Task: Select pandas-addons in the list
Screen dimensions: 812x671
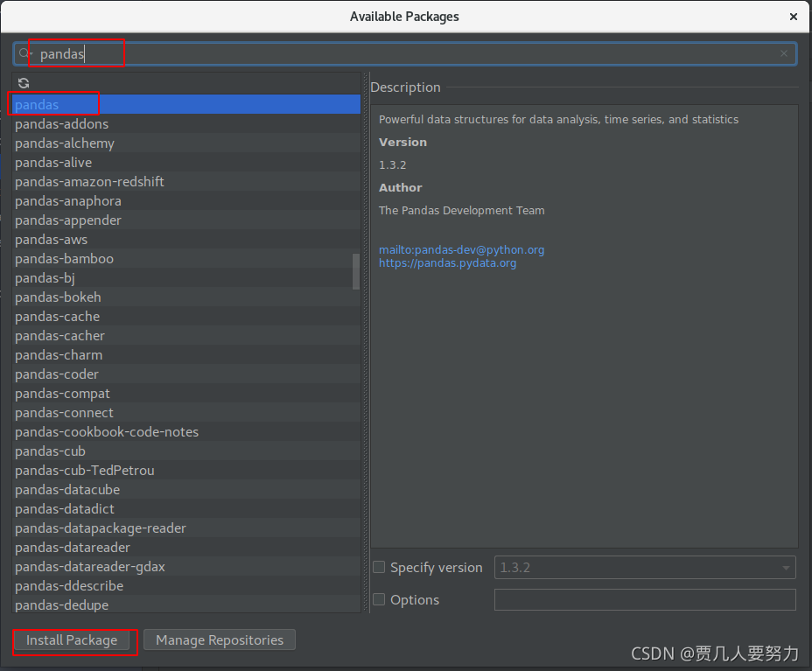Action: click(x=186, y=123)
